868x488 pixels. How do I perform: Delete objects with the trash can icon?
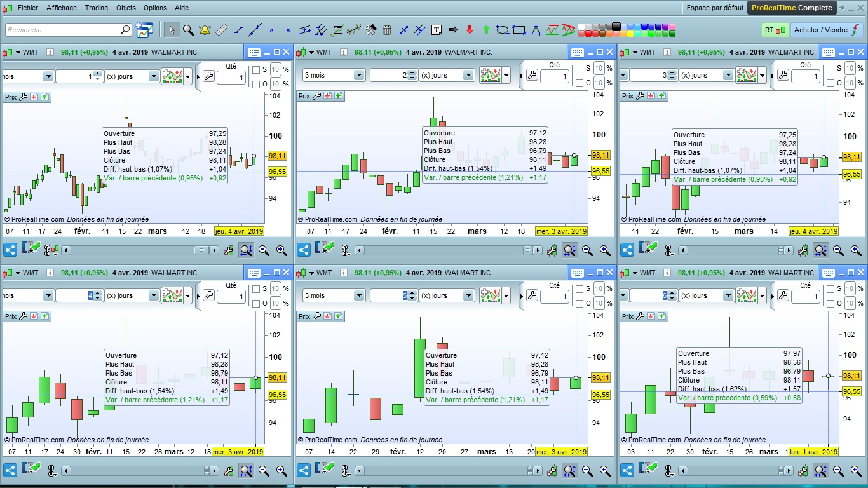387,30
